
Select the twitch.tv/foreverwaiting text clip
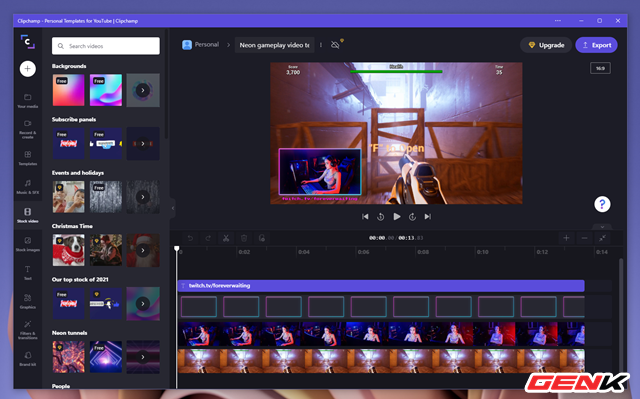(x=381, y=286)
